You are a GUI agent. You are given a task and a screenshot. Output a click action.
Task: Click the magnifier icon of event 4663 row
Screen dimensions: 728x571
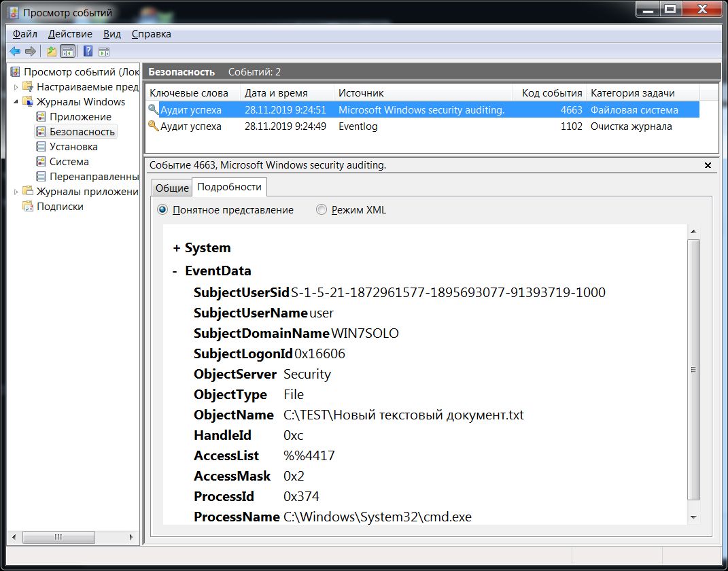click(153, 109)
